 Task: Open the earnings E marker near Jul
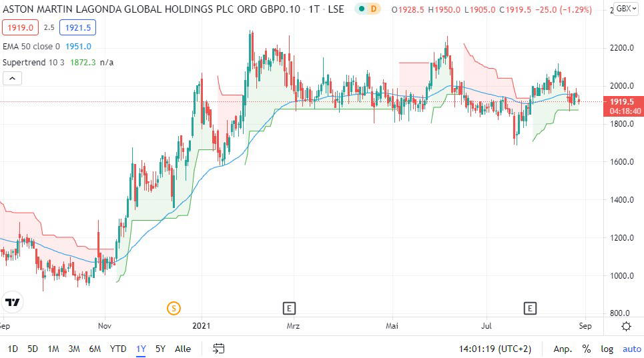pos(530,308)
